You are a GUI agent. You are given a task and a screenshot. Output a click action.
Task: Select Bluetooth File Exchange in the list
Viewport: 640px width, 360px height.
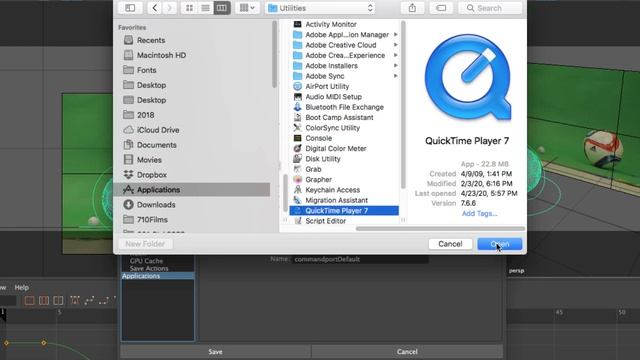pos(344,107)
